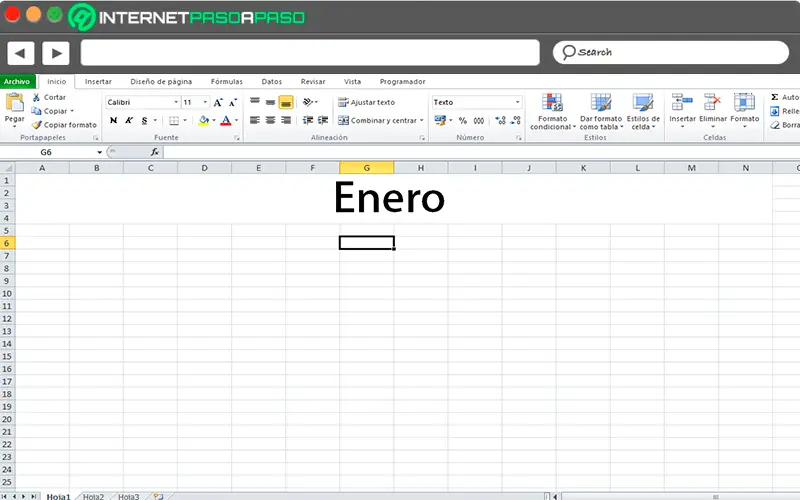Apply the fill color bucket
Screen dimensions: 800x500
point(204,120)
